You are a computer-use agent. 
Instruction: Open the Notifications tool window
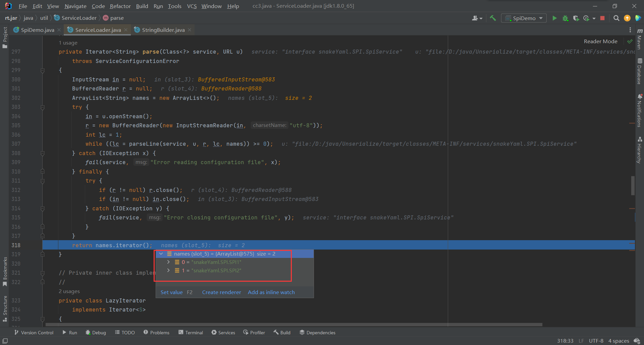640,111
